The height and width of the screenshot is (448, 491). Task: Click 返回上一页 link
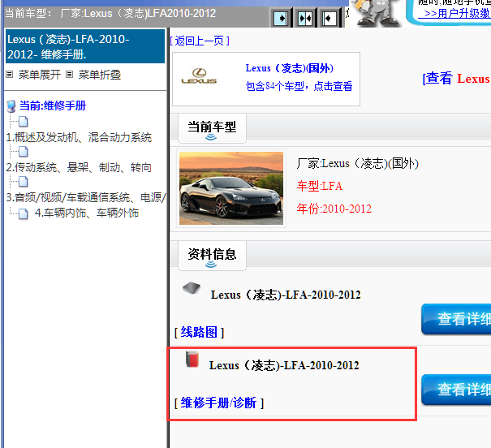200,41
